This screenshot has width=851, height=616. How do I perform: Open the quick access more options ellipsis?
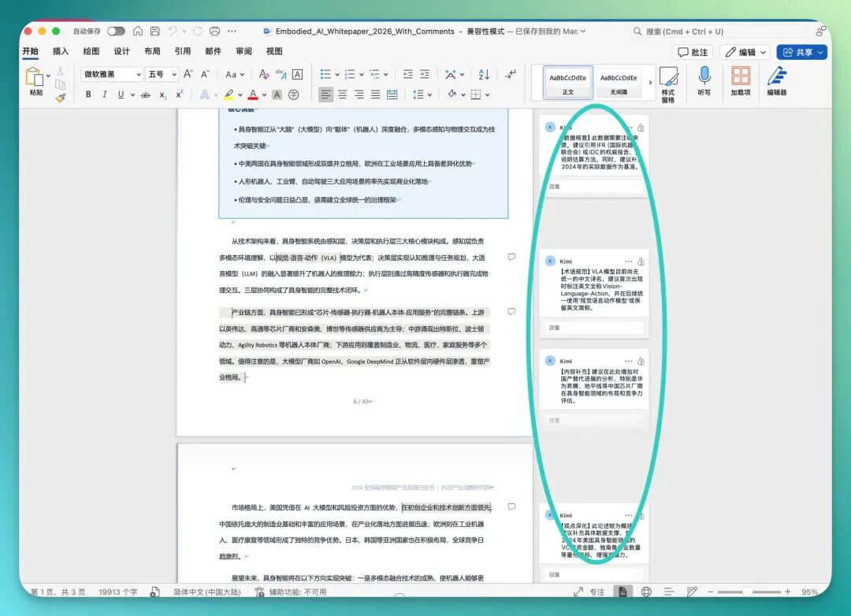232,31
